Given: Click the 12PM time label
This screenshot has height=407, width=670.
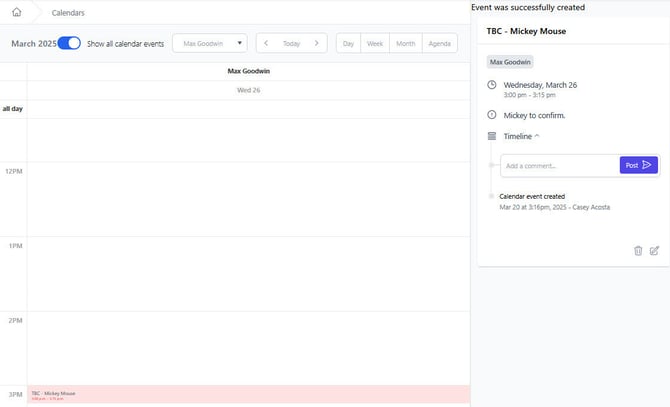Looking at the screenshot, I should point(14,171).
